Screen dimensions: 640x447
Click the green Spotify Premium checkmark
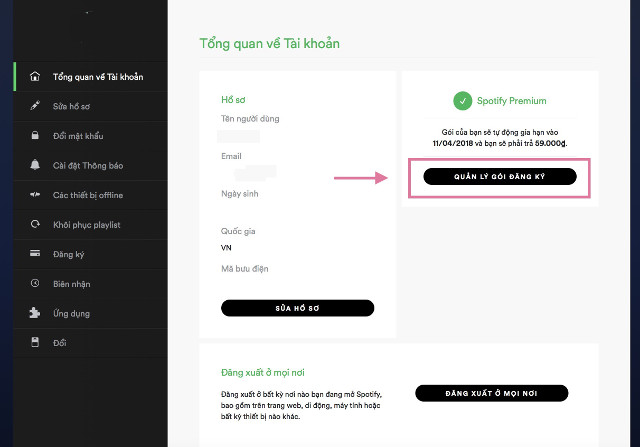(461, 100)
